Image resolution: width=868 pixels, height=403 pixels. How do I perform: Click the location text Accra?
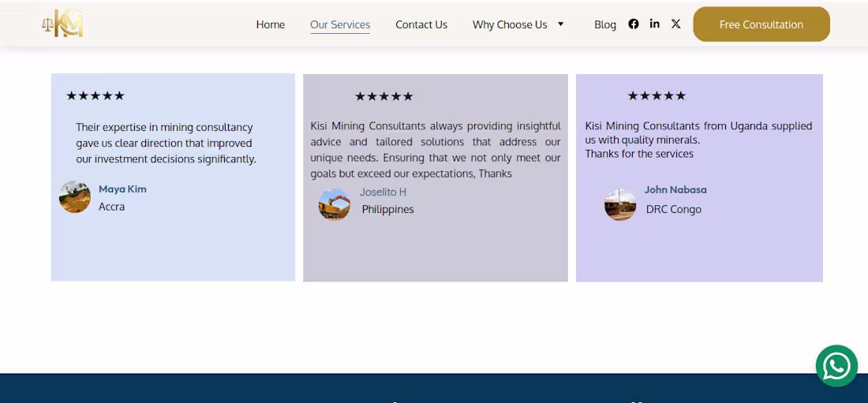click(112, 207)
